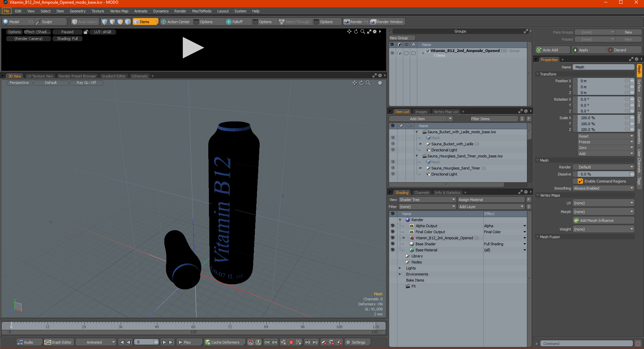Toggle visibility of Final Color Output
Viewport: 644px width, 349px height.
click(x=392, y=232)
